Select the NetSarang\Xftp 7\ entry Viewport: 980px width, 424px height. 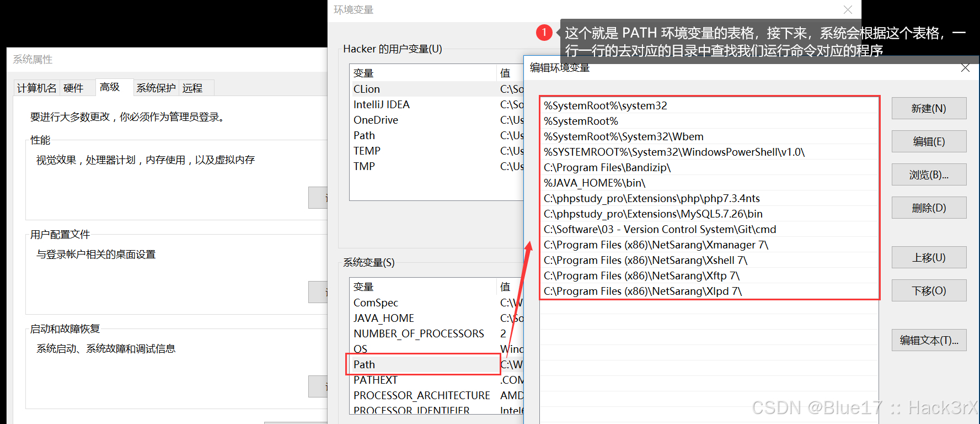[x=709, y=275]
